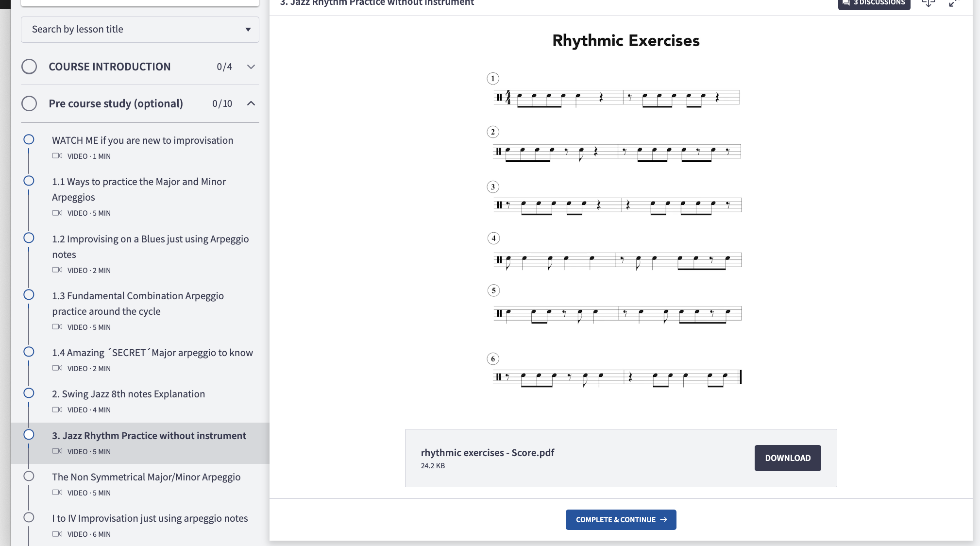Click the video icon beside 'WATCH ME' lesson
Image resolution: width=980 pixels, height=546 pixels.
(57, 155)
